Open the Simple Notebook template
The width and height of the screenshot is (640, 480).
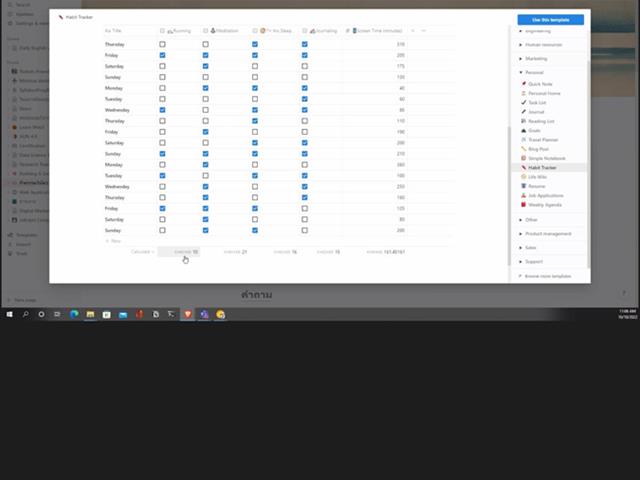click(x=546, y=158)
